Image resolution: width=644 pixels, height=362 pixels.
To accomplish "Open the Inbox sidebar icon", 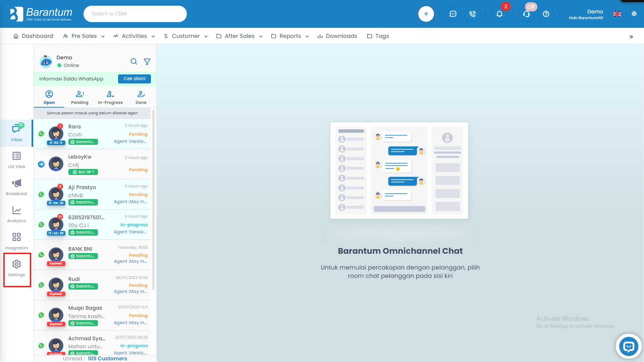I will [x=16, y=133].
